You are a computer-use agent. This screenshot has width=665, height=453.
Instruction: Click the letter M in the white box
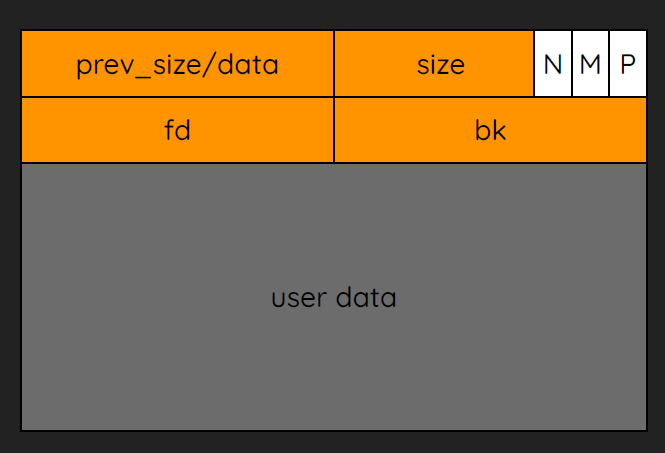click(590, 64)
